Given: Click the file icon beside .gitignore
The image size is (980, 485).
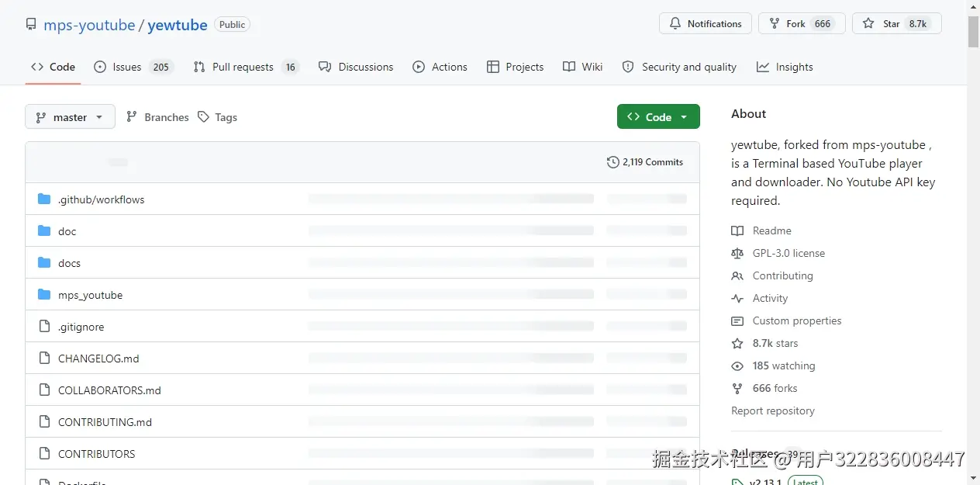Looking at the screenshot, I should point(44,327).
